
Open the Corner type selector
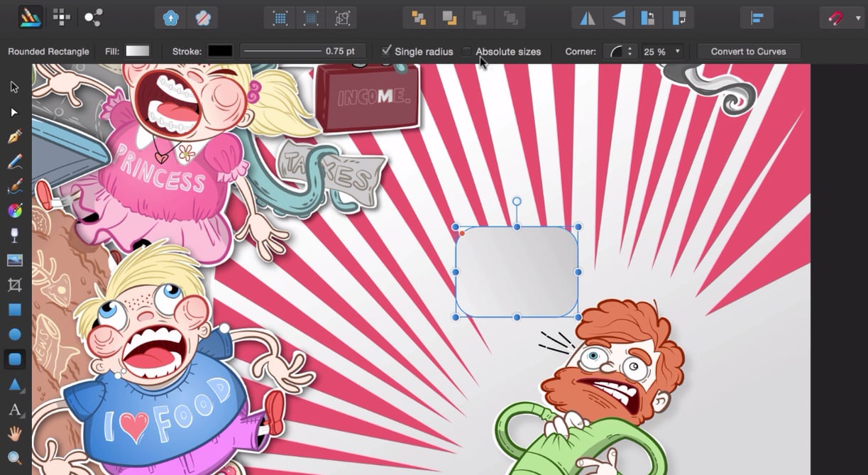(x=620, y=51)
